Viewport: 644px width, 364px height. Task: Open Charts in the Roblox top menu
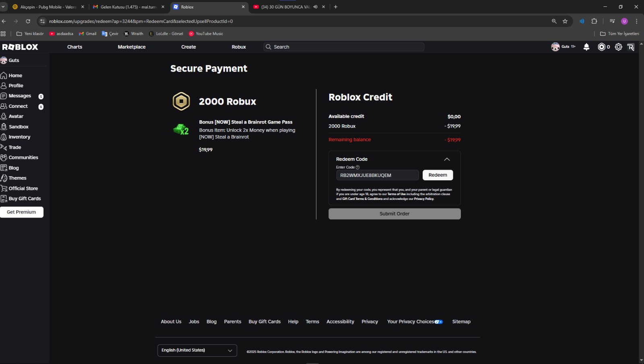pyautogui.click(x=74, y=47)
